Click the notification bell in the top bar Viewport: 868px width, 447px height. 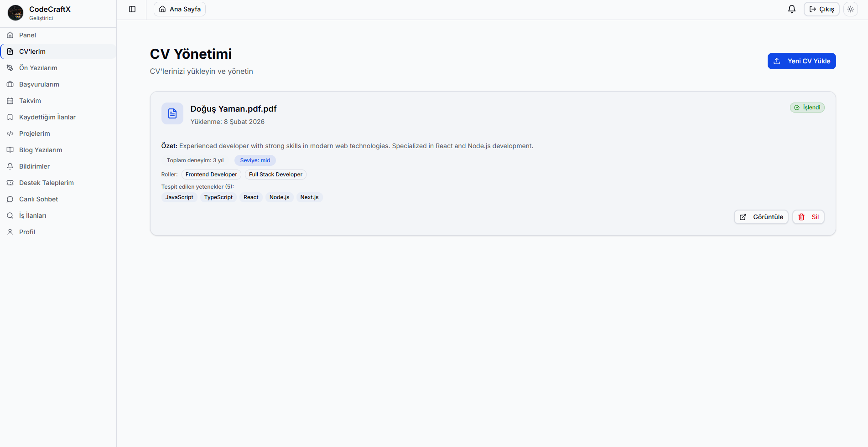tap(791, 9)
